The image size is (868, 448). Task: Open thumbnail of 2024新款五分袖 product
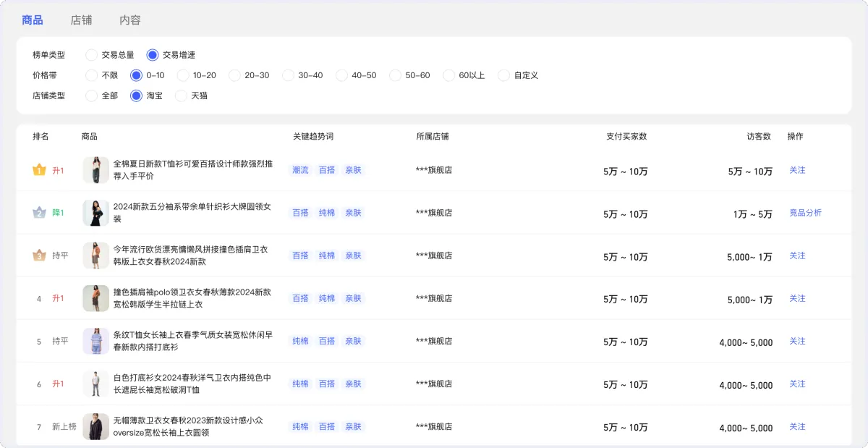96,213
